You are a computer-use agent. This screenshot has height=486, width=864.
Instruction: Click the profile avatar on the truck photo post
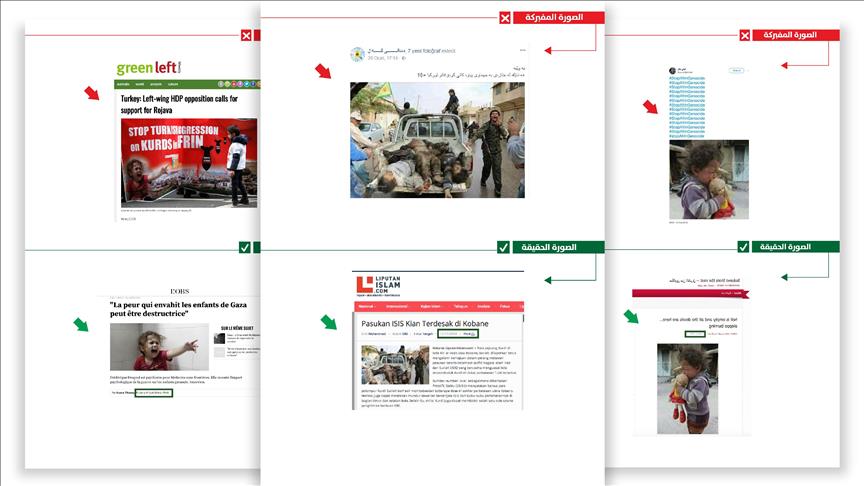coord(357,54)
